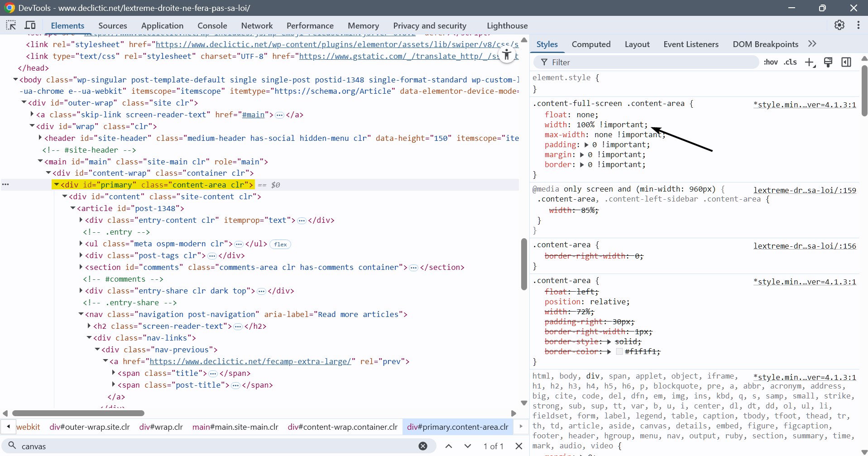Image resolution: width=868 pixels, height=456 pixels.
Task: Open the Layout tab
Action: (x=637, y=44)
